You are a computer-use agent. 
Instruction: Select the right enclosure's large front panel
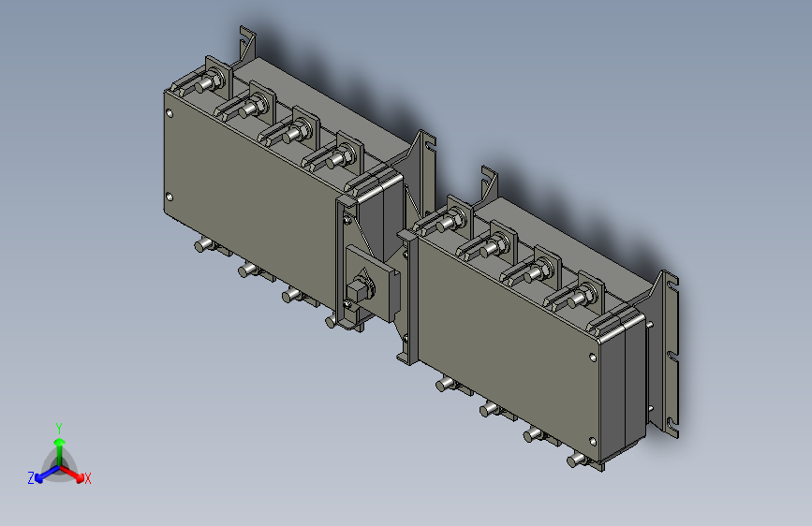tap(507, 349)
